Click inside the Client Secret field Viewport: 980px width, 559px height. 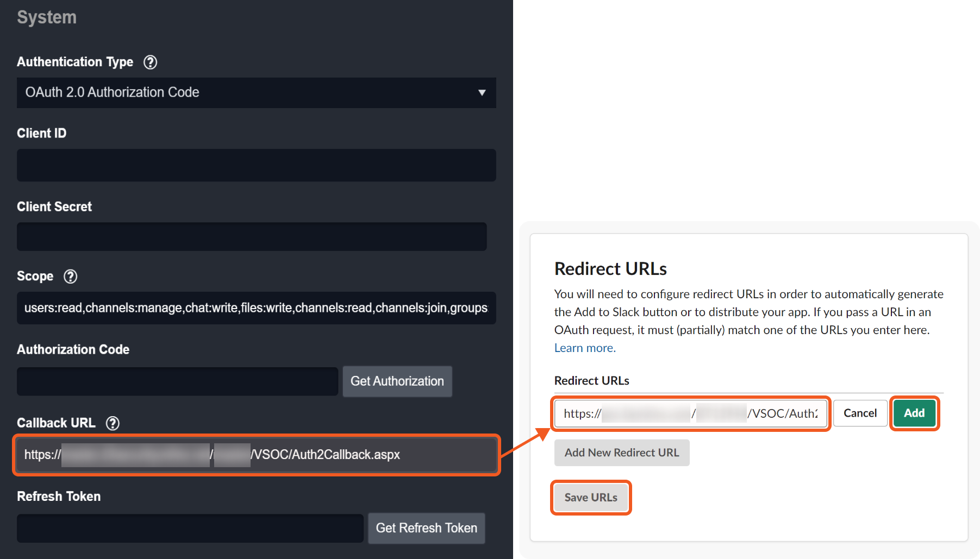pyautogui.click(x=251, y=237)
